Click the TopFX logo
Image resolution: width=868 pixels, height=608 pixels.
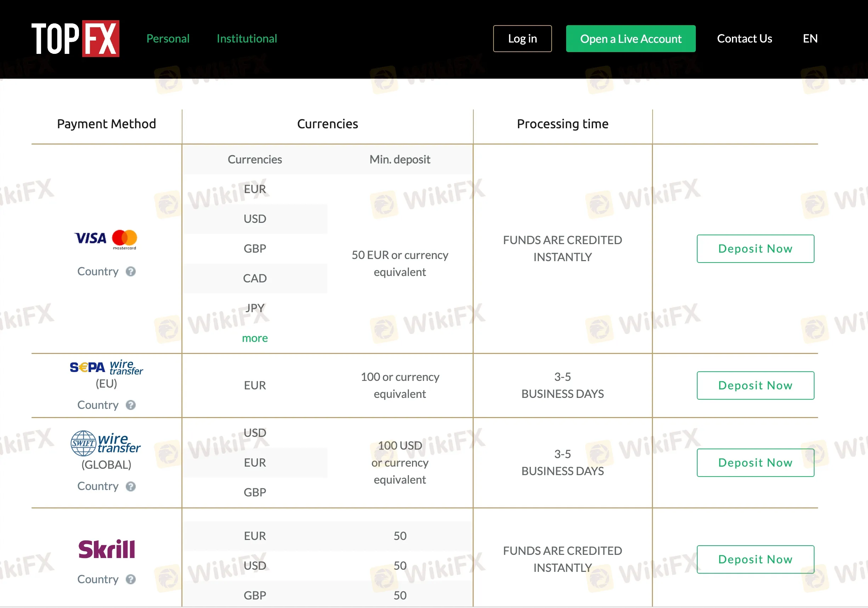pyautogui.click(x=75, y=39)
